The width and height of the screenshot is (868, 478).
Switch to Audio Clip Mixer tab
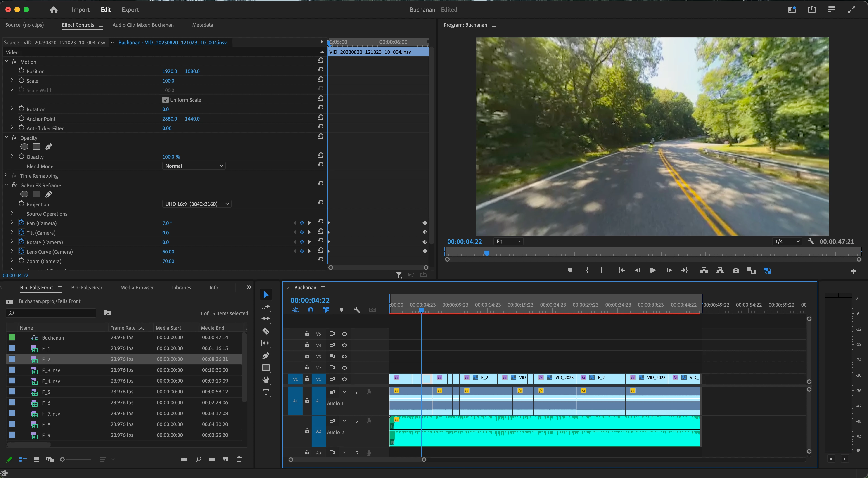pos(143,25)
